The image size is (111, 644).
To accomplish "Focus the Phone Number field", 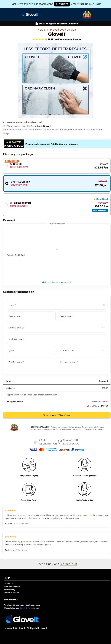I will [83, 362].
